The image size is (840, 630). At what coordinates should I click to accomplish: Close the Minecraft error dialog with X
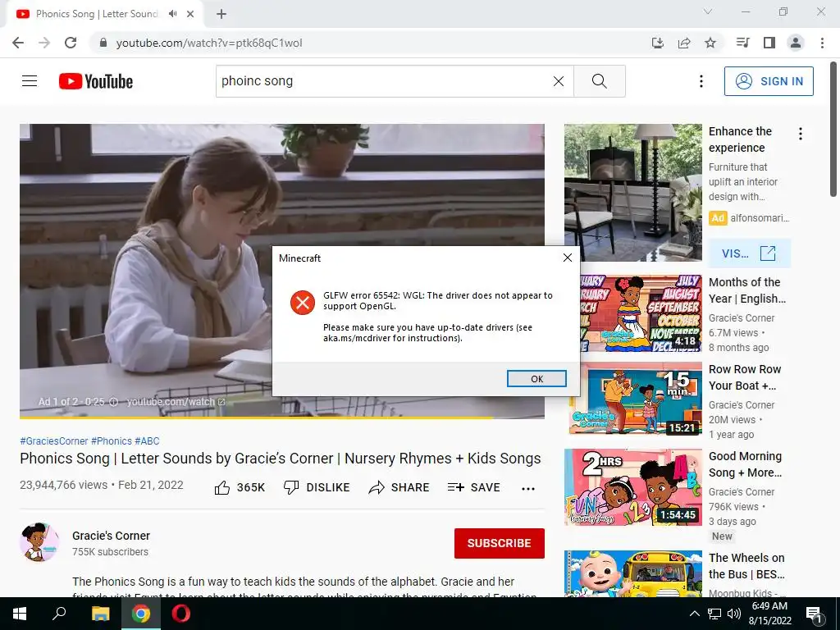click(x=568, y=258)
